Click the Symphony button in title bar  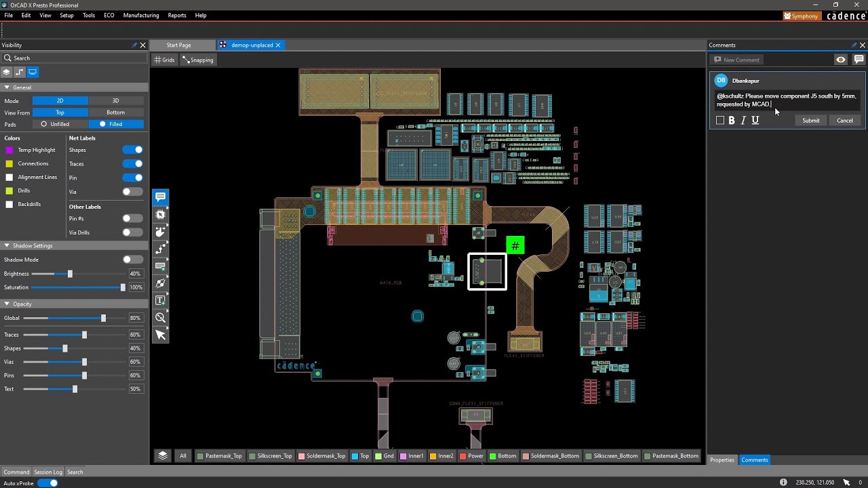tap(801, 16)
